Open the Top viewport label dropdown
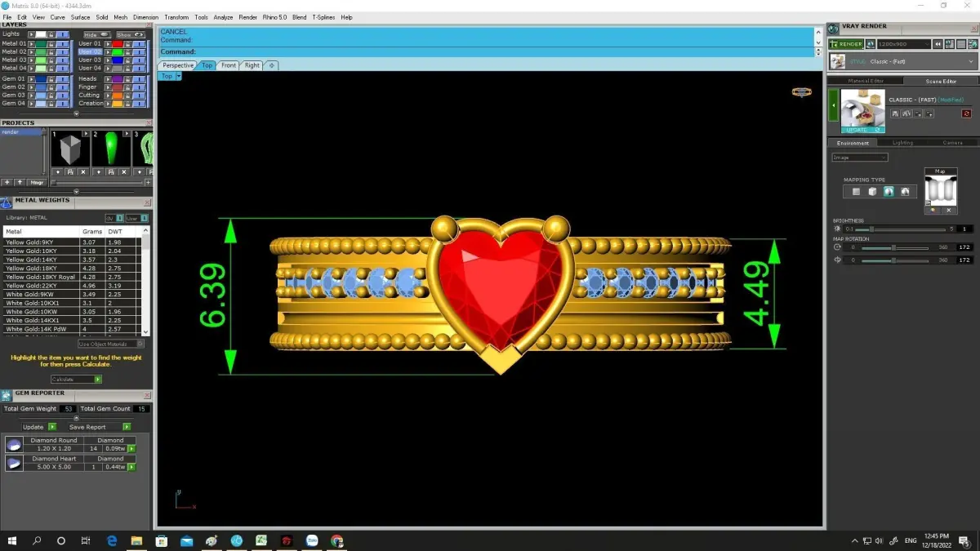Screen dimensions: 980x551 click(178, 76)
